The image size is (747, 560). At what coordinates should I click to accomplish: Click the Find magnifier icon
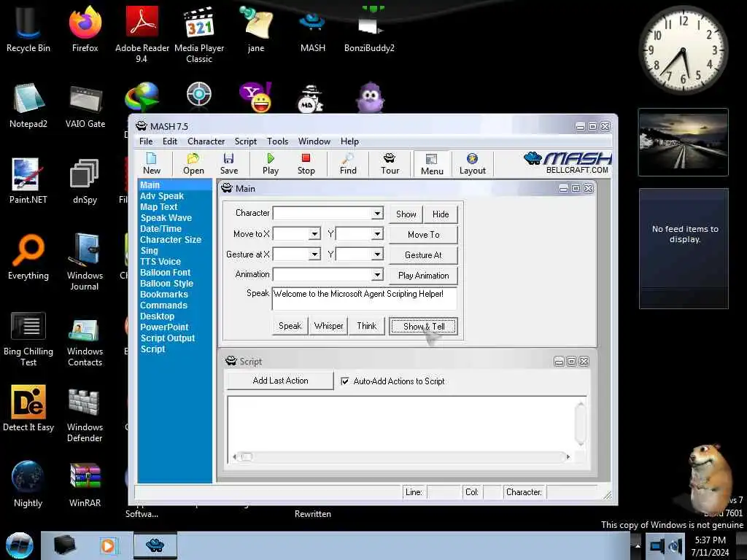click(x=348, y=164)
